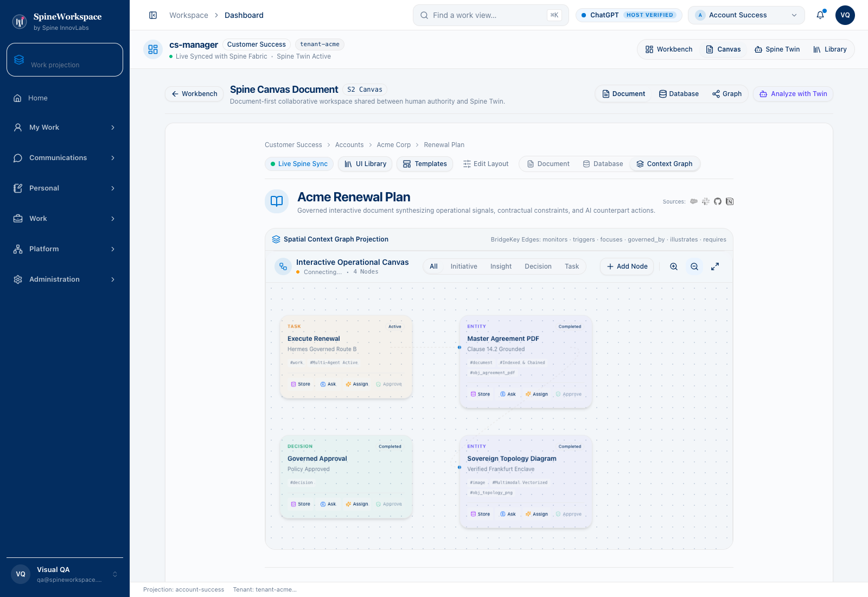The width and height of the screenshot is (868, 597).
Task: Collapse the sidebar panel icon
Action: (153, 15)
